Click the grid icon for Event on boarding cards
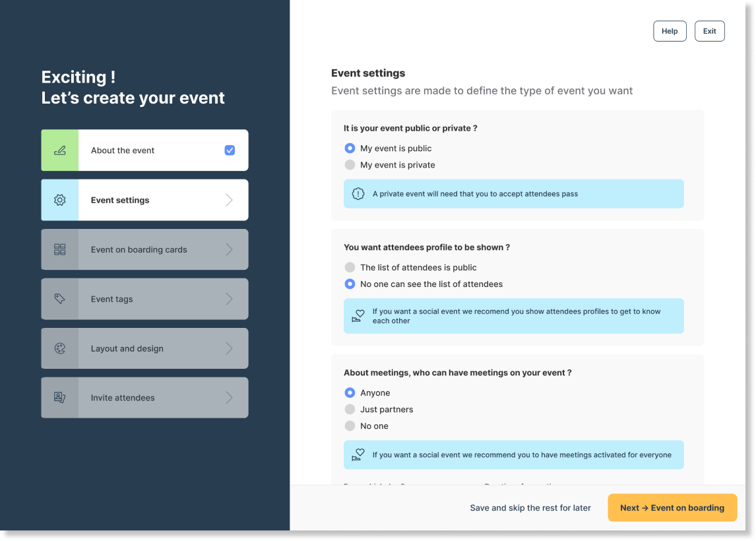756x541 pixels. click(x=60, y=250)
